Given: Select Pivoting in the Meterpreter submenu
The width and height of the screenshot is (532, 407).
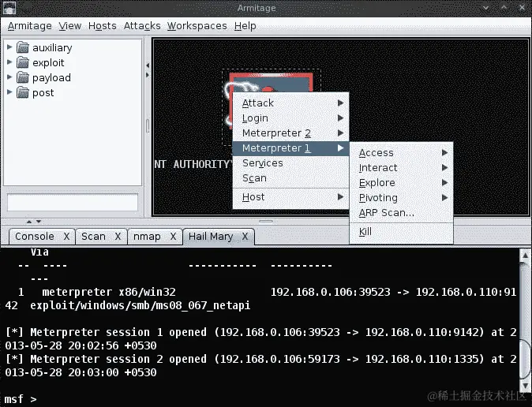Looking at the screenshot, I should tap(402, 198).
